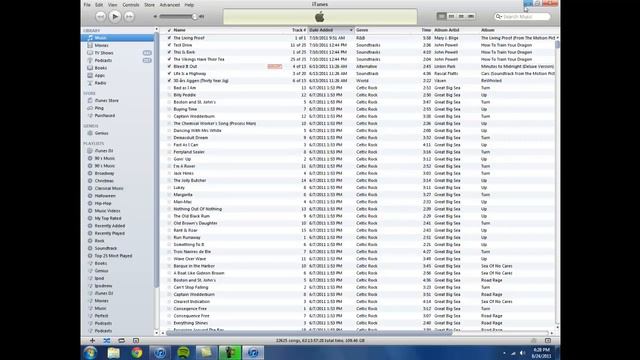Screen dimensions: 640x360
Task: Open the Controls menu
Action: (131, 5)
